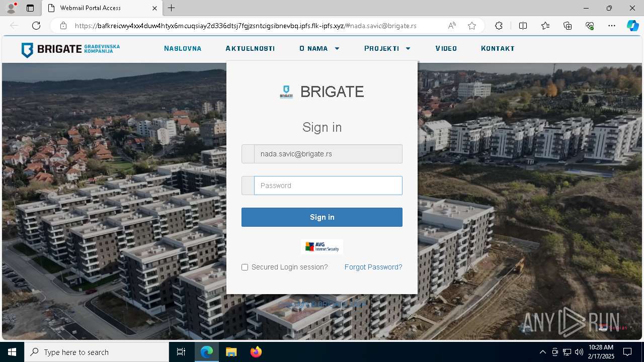Open network status tray icon
The width and height of the screenshot is (644, 362).
[567, 352]
